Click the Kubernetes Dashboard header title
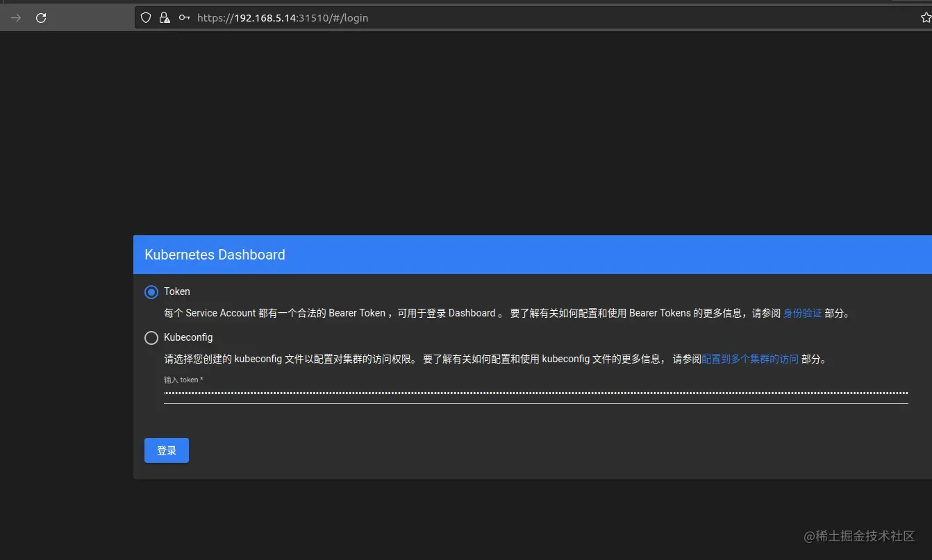Screen dimensions: 932x560 [x=215, y=255]
